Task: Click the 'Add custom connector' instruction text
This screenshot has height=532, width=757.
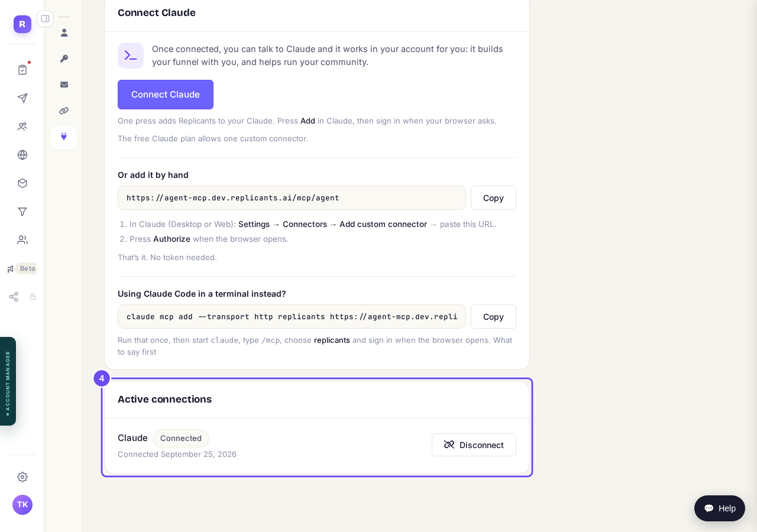Action: (x=383, y=224)
